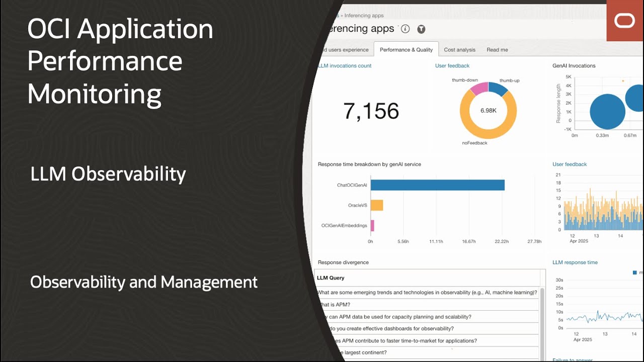Select the emerging trends and technologies query row

pos(428,292)
